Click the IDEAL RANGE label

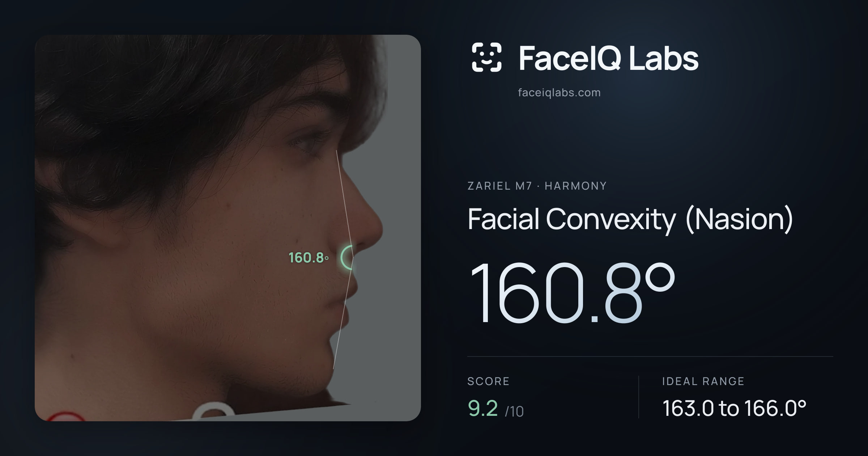(x=703, y=381)
